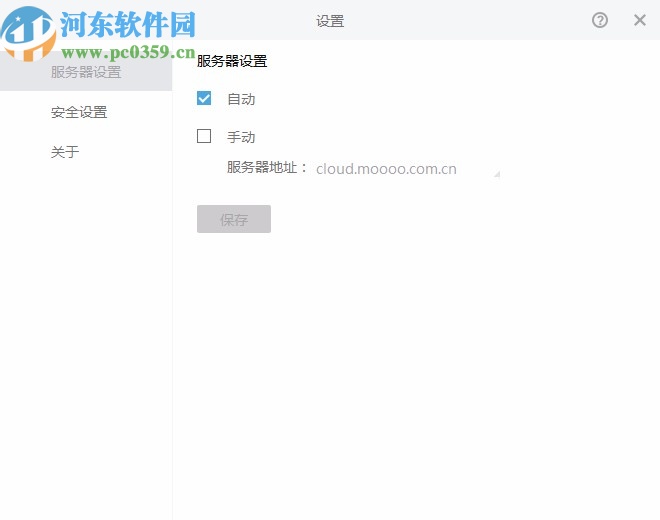Open the help question mark icon
Image resolution: width=660 pixels, height=520 pixels.
(600, 20)
